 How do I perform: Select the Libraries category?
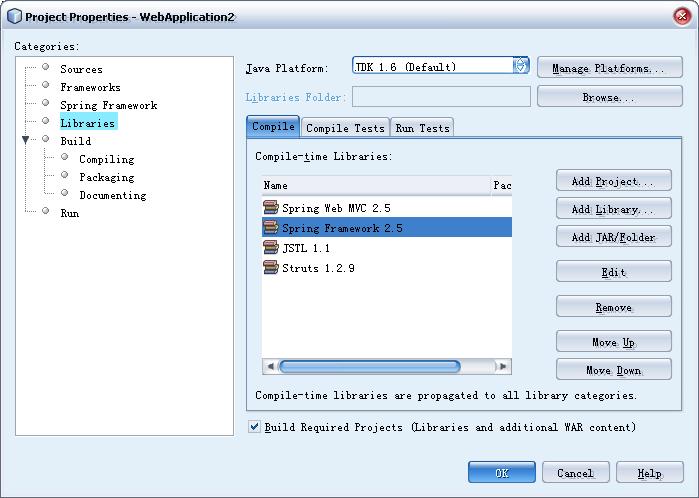pos(88,123)
